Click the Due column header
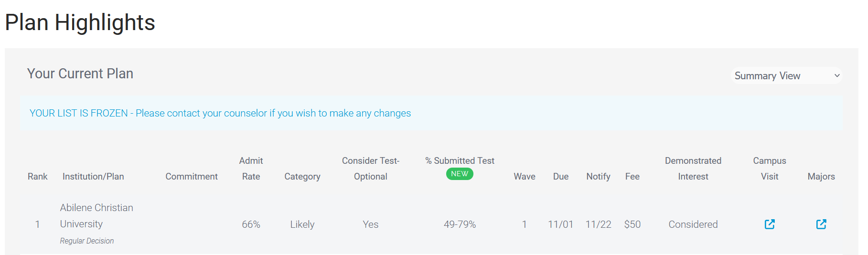Viewport: 868px width, 255px height. [x=561, y=176]
